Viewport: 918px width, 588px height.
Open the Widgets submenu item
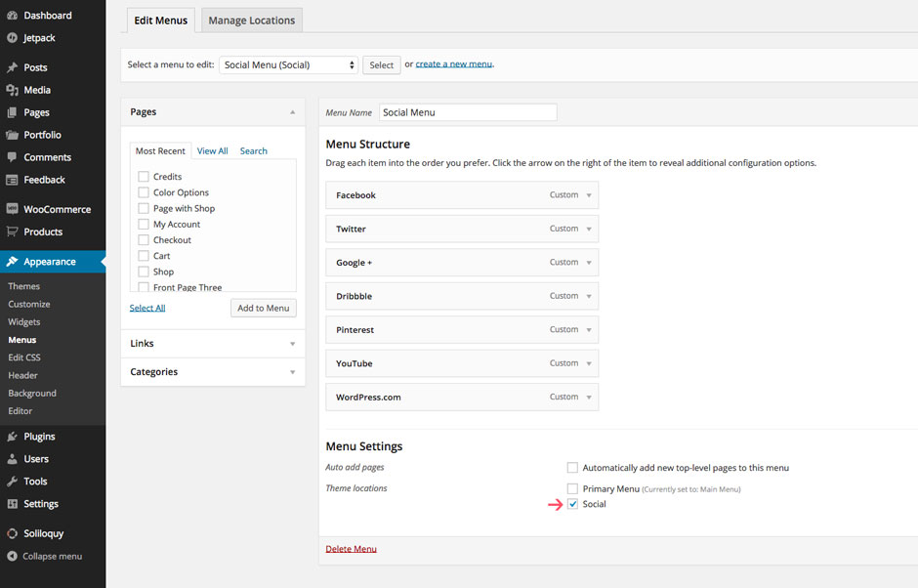pos(24,322)
